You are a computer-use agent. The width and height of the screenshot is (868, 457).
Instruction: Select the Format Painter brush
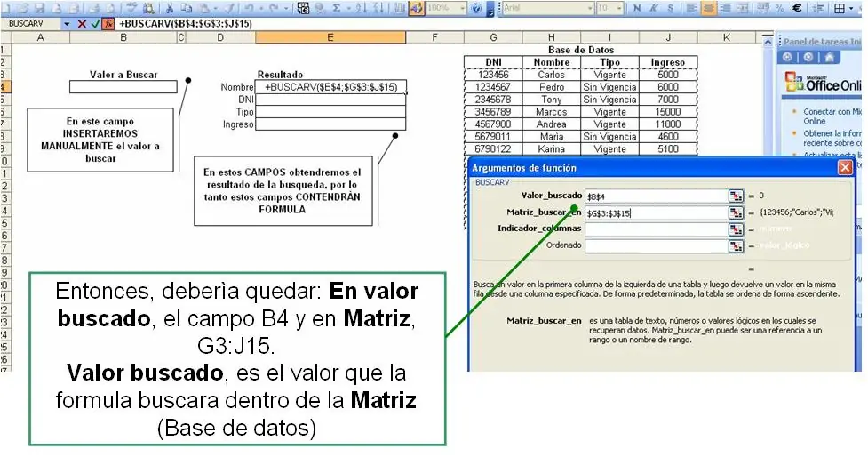230,8
